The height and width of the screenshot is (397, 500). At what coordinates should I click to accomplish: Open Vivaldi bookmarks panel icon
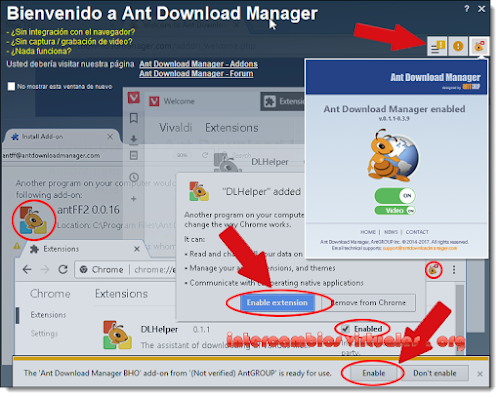[x=134, y=118]
